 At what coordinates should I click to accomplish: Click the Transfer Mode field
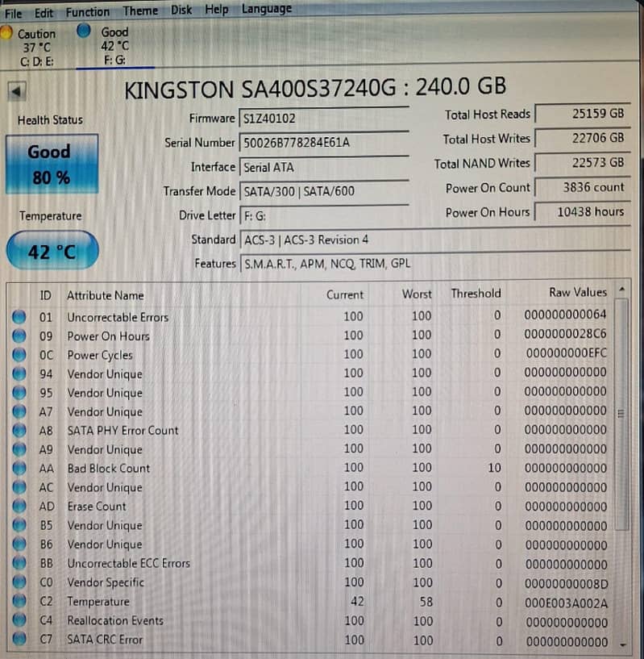tap(323, 191)
